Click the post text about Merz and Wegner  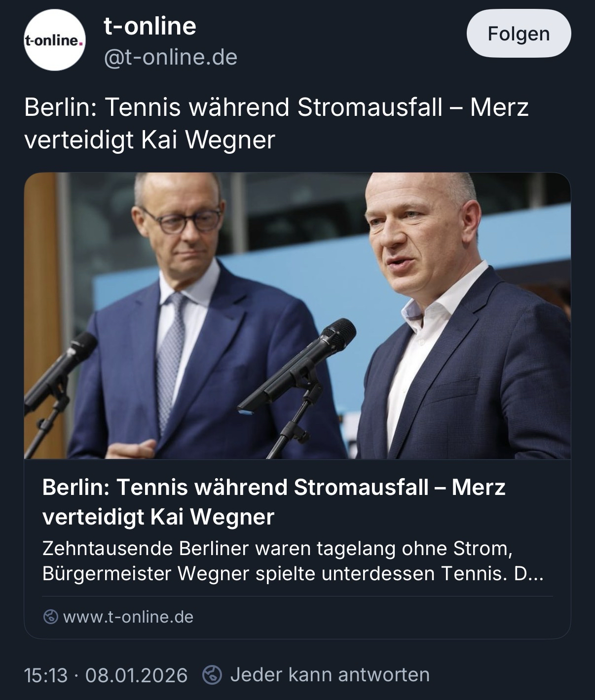coord(276,124)
